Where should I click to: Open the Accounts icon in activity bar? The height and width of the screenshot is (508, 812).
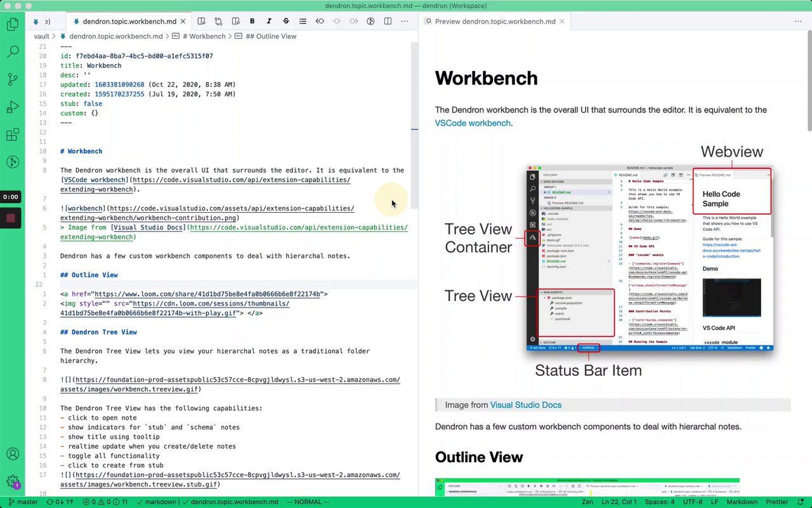pyautogui.click(x=12, y=454)
